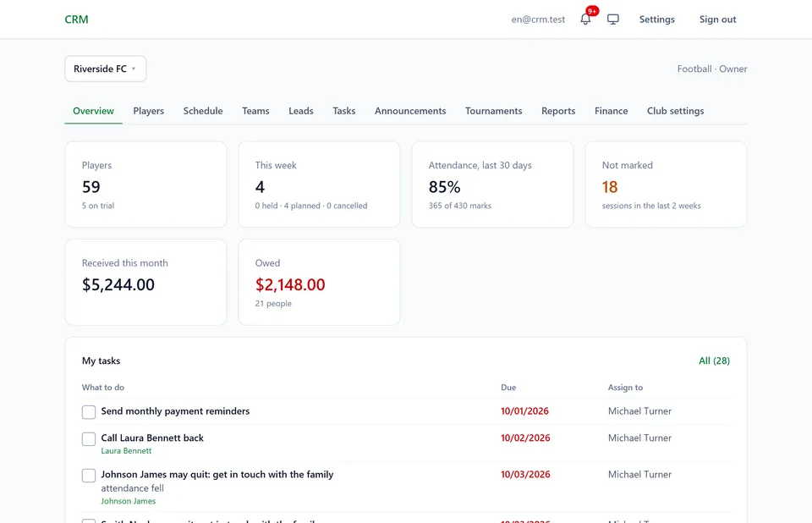Click the 10/01/2026 due date
The width and height of the screenshot is (812, 523).
pos(524,411)
